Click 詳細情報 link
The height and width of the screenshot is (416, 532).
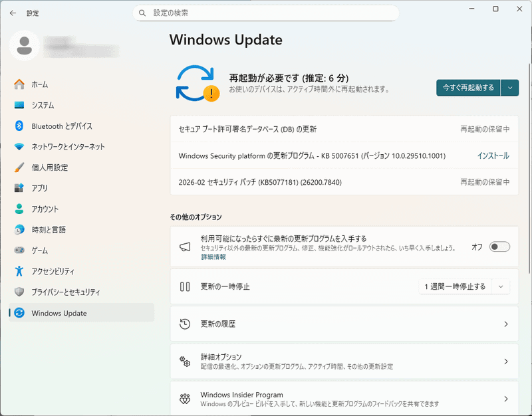coord(213,257)
